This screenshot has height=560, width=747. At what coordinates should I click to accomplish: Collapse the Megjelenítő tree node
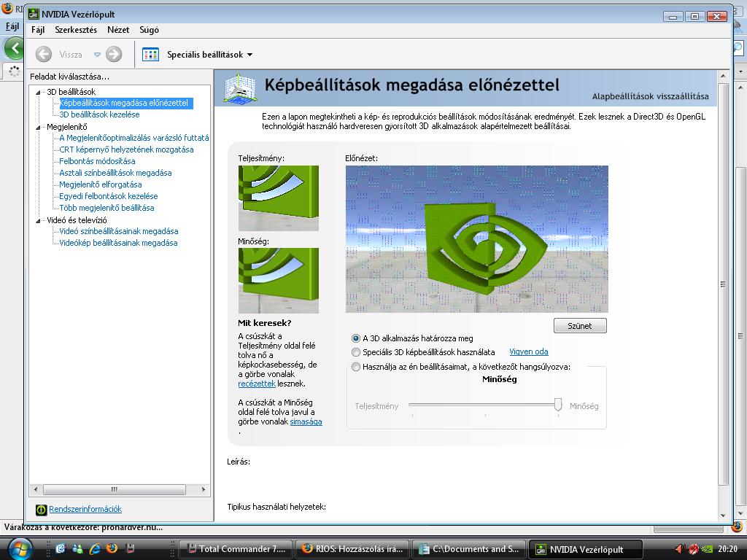[x=38, y=128]
